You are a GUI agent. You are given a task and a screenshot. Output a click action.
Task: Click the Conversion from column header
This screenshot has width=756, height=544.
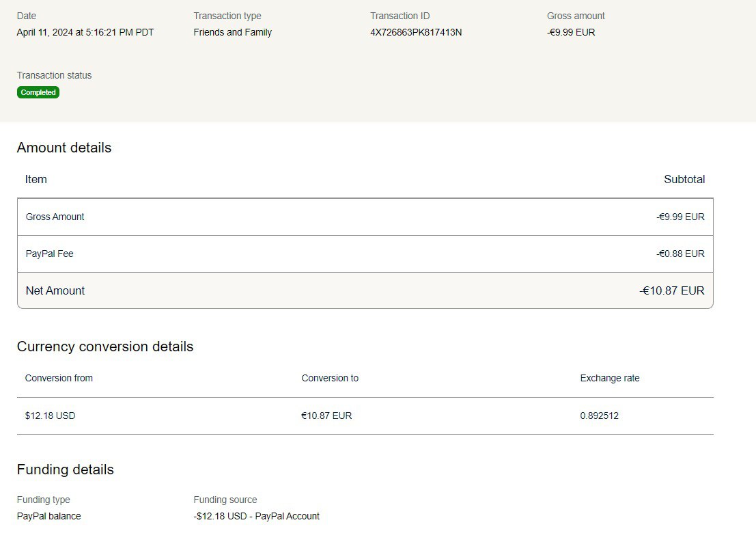(x=59, y=378)
